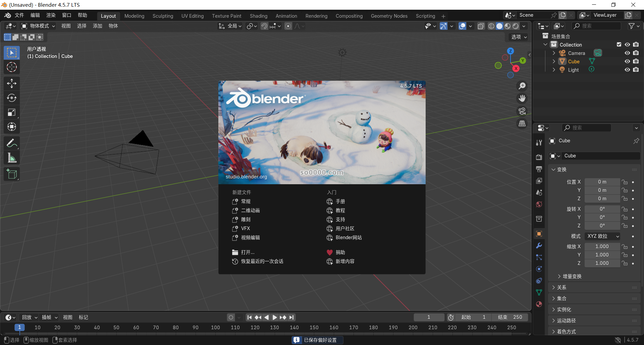Open the View Layer properties tab
The image size is (644, 345).
click(539, 181)
